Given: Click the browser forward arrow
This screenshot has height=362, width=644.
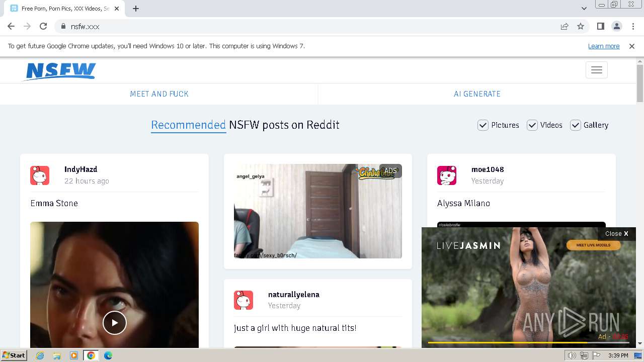Looking at the screenshot, I should (27, 26).
